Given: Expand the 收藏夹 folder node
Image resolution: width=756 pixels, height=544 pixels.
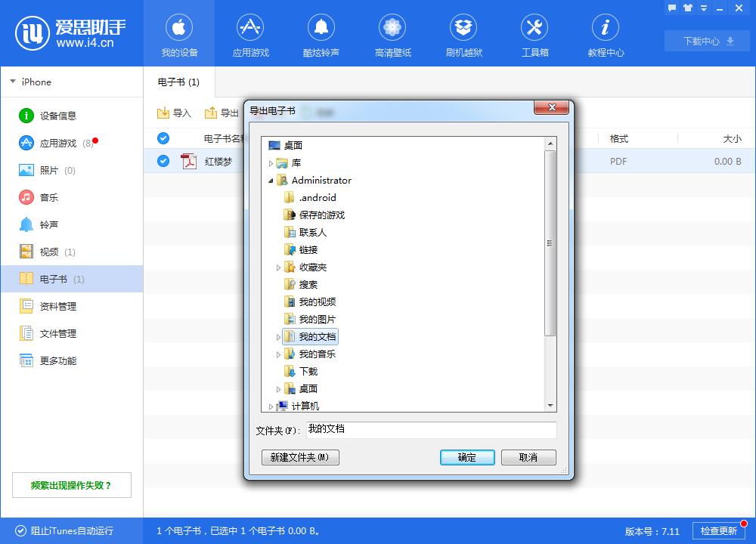Looking at the screenshot, I should (x=279, y=267).
